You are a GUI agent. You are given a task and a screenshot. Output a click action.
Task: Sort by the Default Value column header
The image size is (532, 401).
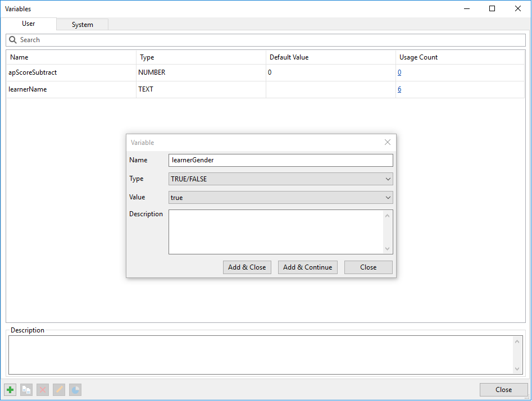[x=331, y=57]
